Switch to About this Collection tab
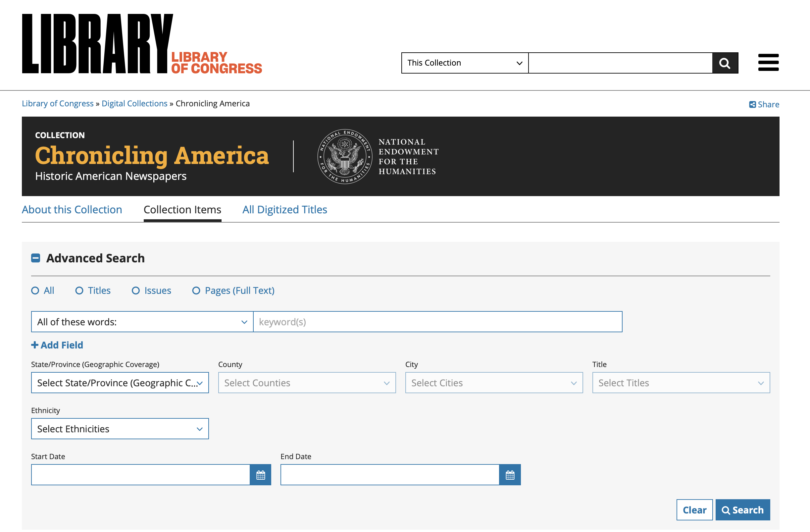810x532 pixels. [72, 210]
